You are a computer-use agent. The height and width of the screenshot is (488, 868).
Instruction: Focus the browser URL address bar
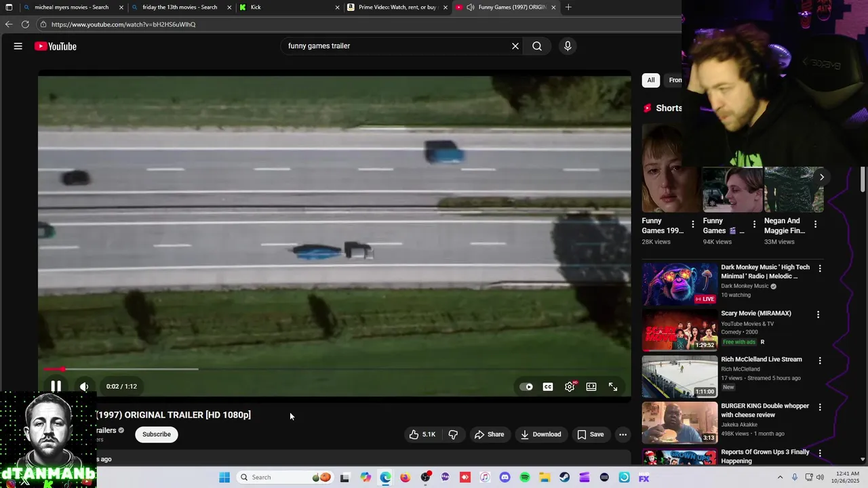tap(359, 24)
